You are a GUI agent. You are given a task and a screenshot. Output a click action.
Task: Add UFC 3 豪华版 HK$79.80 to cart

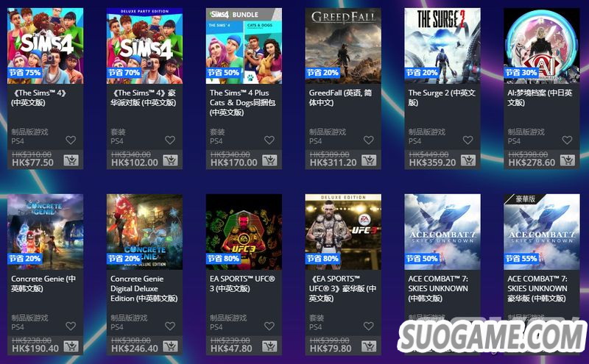click(369, 346)
